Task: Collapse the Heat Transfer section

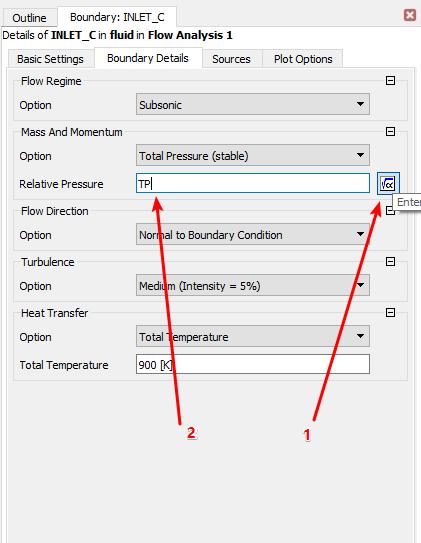Action: (390, 313)
